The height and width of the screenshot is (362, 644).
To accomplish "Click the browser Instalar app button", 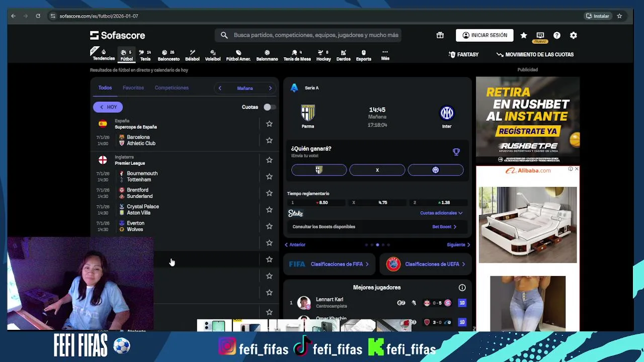I will [x=597, y=16].
